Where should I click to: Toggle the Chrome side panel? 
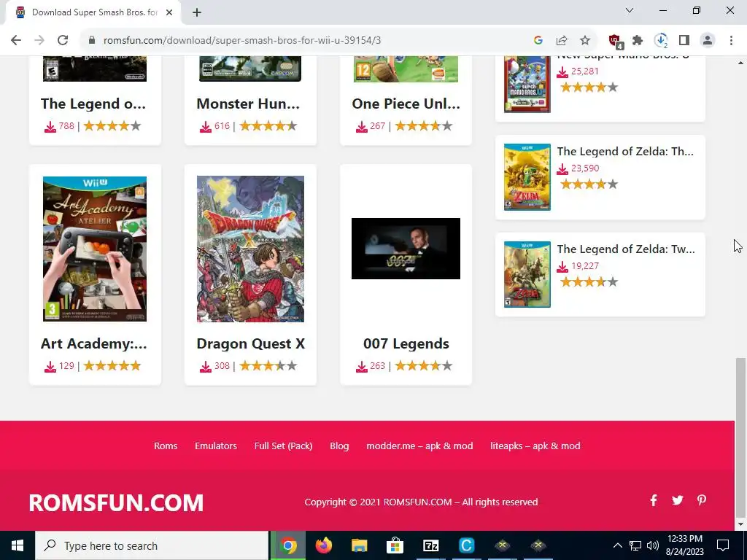(x=684, y=41)
